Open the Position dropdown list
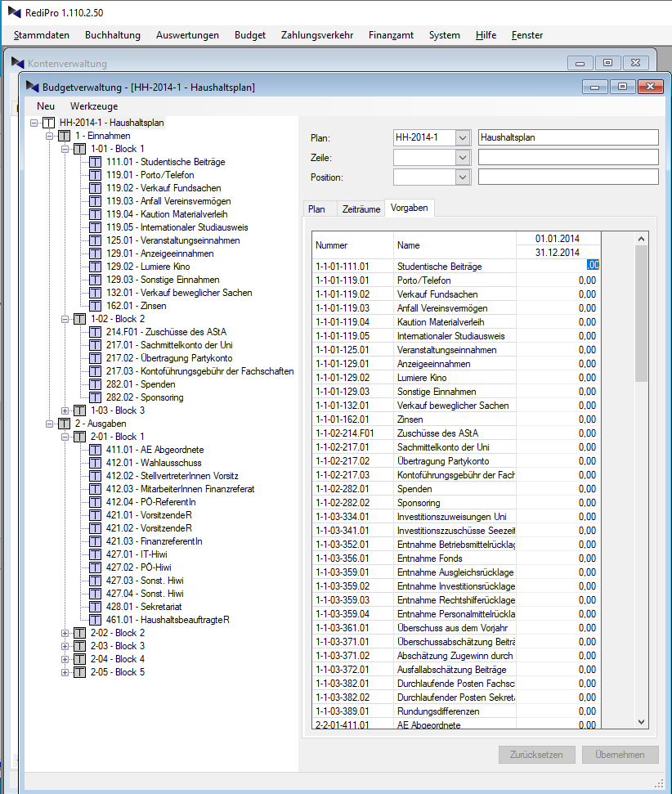The height and width of the screenshot is (794, 672). click(464, 177)
